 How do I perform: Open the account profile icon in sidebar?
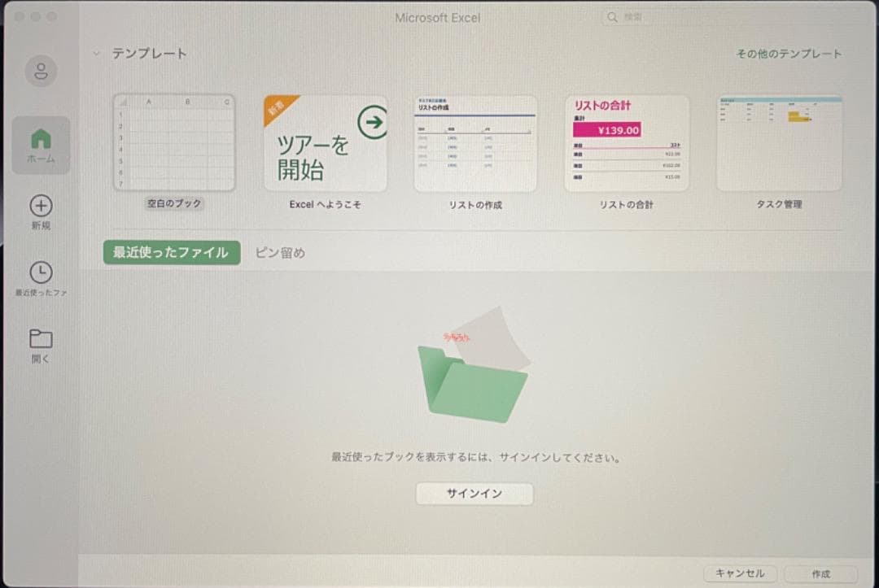41,71
